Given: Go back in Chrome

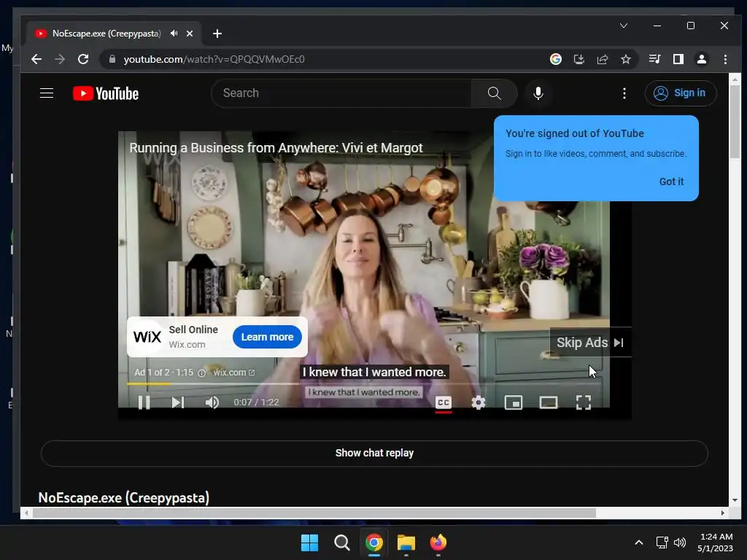Looking at the screenshot, I should coord(36,59).
